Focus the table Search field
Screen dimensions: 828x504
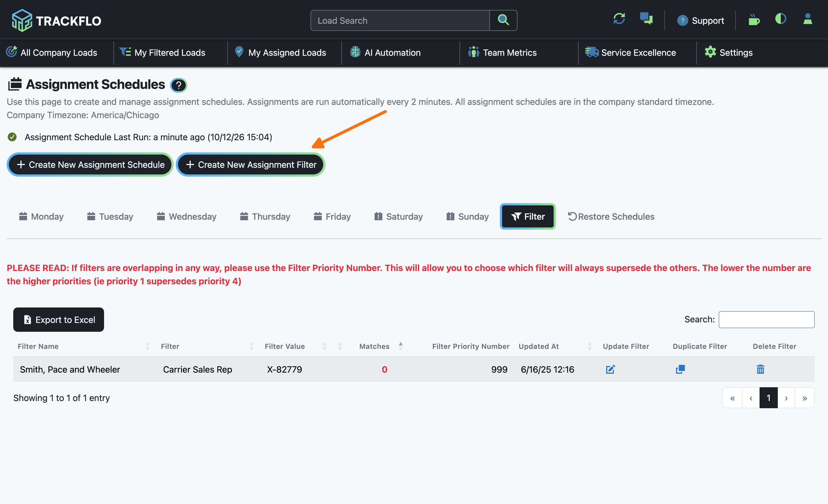[x=766, y=320]
